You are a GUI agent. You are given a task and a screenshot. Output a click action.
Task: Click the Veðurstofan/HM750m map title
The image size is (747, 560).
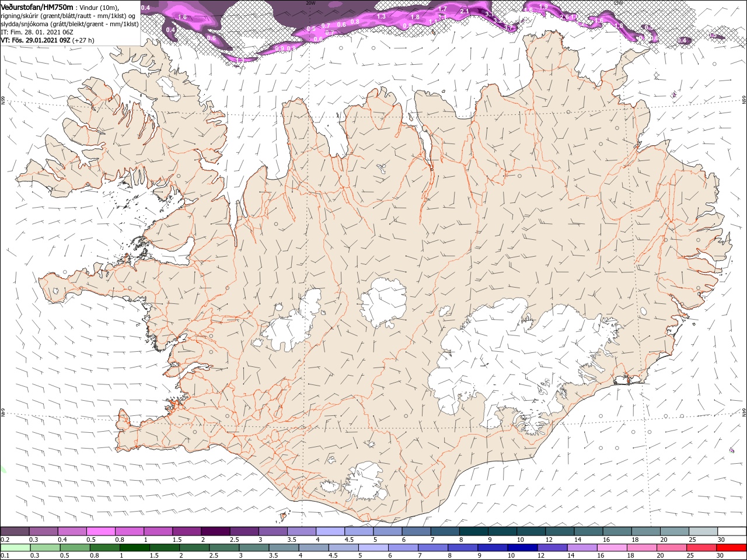coord(36,6)
